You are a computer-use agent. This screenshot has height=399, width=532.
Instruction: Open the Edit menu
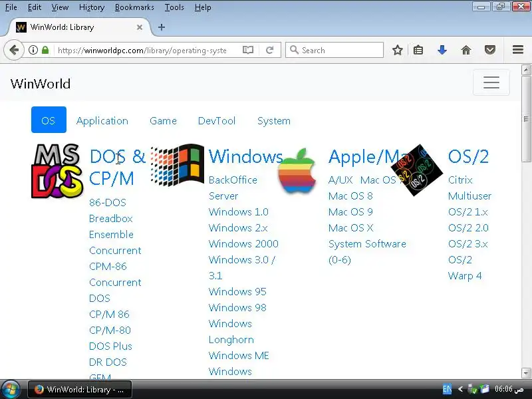click(x=35, y=7)
